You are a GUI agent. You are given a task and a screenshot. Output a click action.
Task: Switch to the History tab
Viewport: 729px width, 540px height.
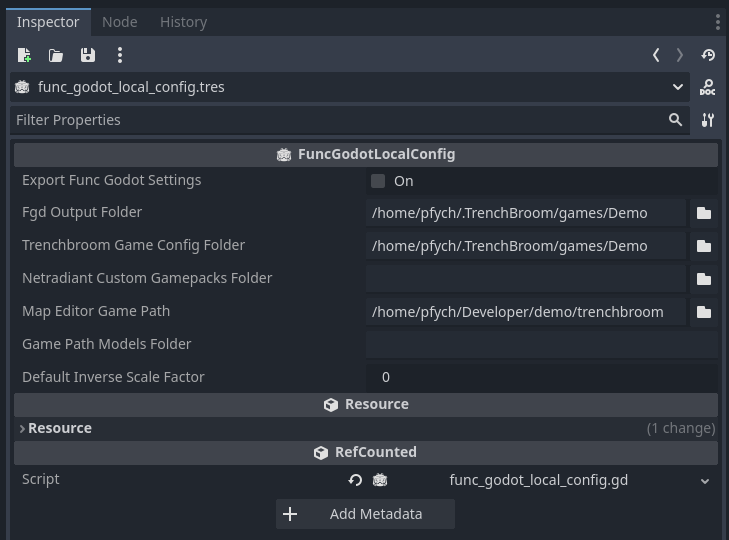pyautogui.click(x=183, y=21)
